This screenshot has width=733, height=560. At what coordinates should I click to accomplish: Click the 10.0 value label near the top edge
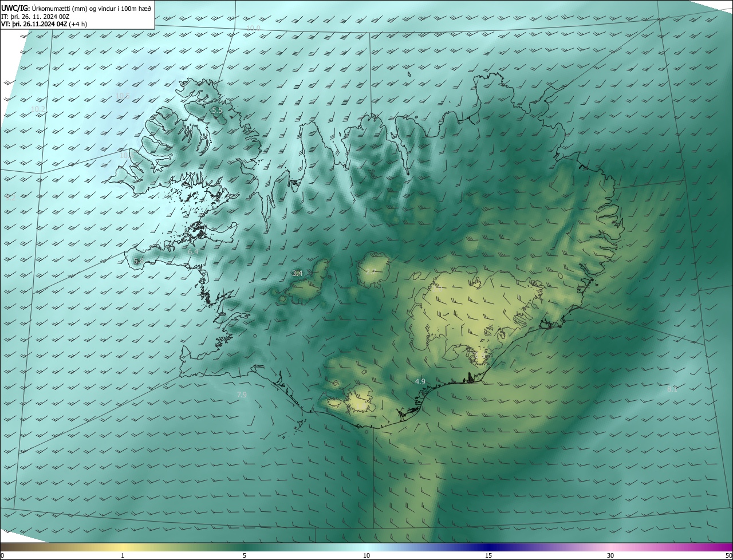253,28
